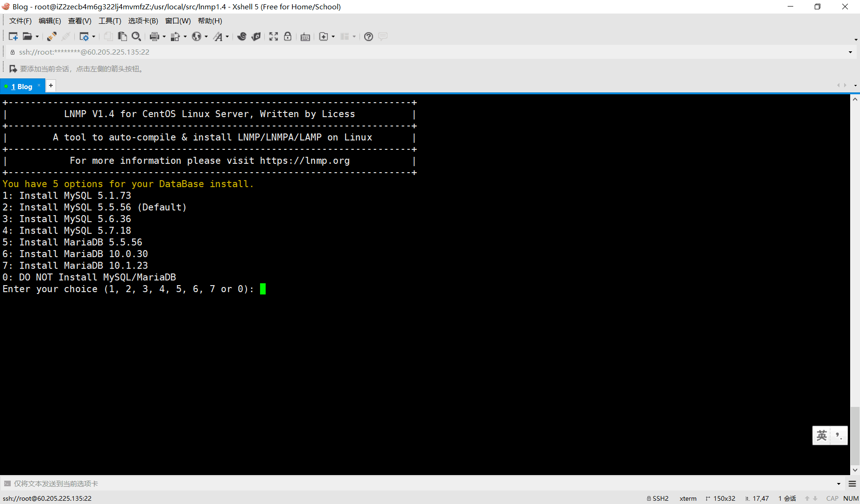The height and width of the screenshot is (504, 860).
Task: Expand the Print dropdown arrow
Action: coord(164,36)
